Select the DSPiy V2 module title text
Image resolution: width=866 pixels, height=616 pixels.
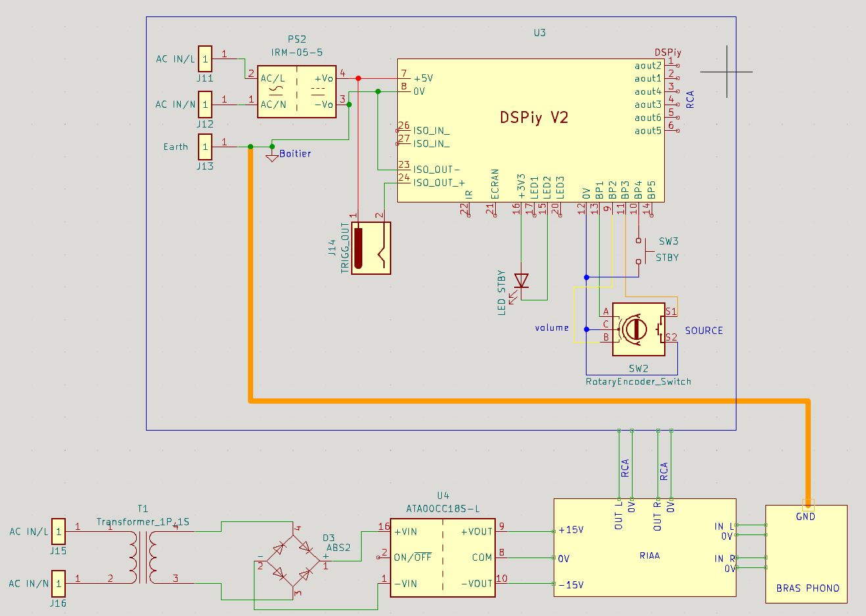[533, 118]
